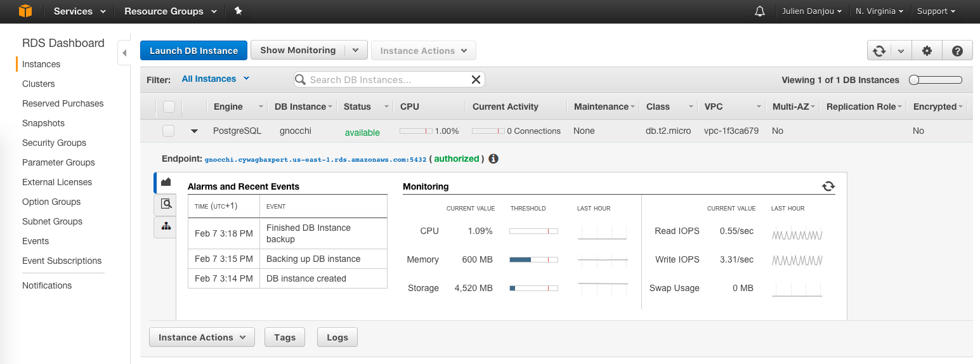Screen dimensions: 980x364
Task: Open the help question mark icon
Action: click(x=958, y=51)
